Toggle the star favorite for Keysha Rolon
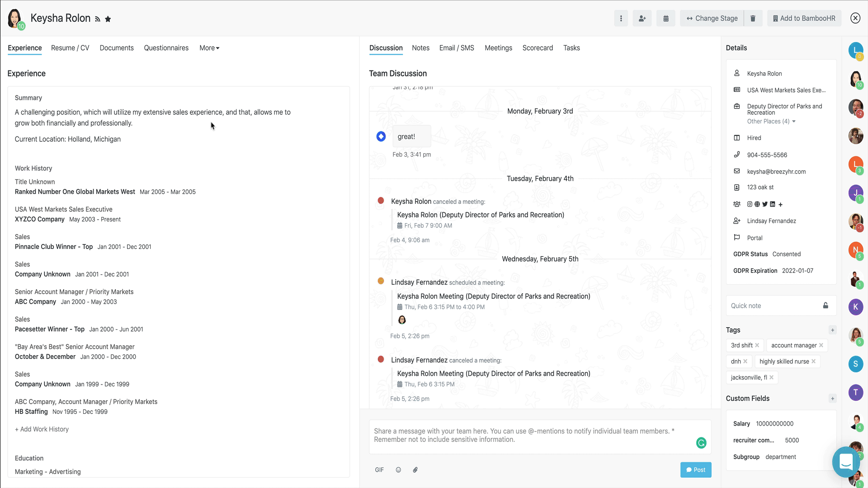 (108, 19)
